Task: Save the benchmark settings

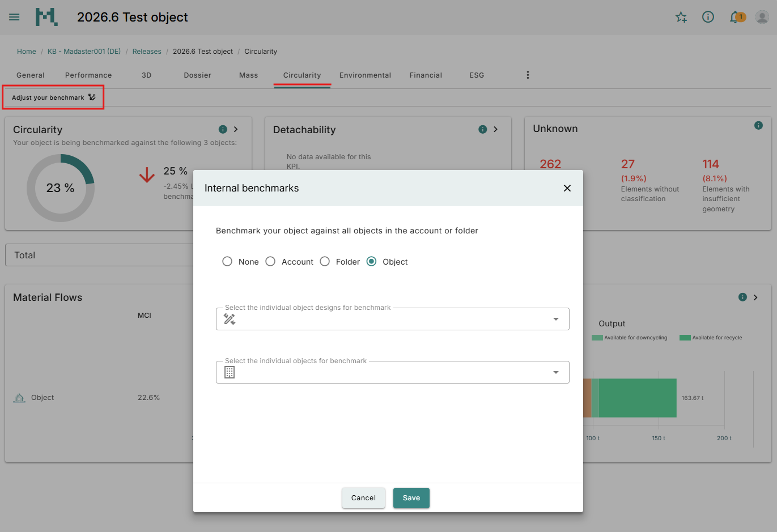Action: click(411, 498)
